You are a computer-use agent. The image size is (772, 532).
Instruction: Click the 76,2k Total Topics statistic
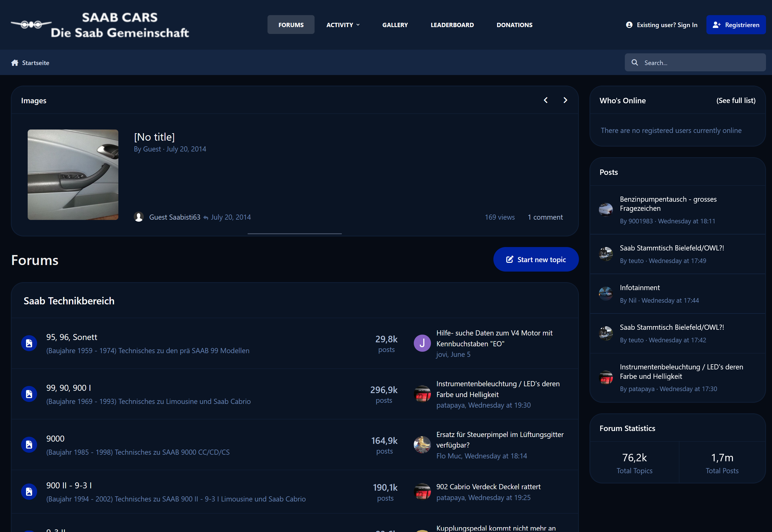634,462
